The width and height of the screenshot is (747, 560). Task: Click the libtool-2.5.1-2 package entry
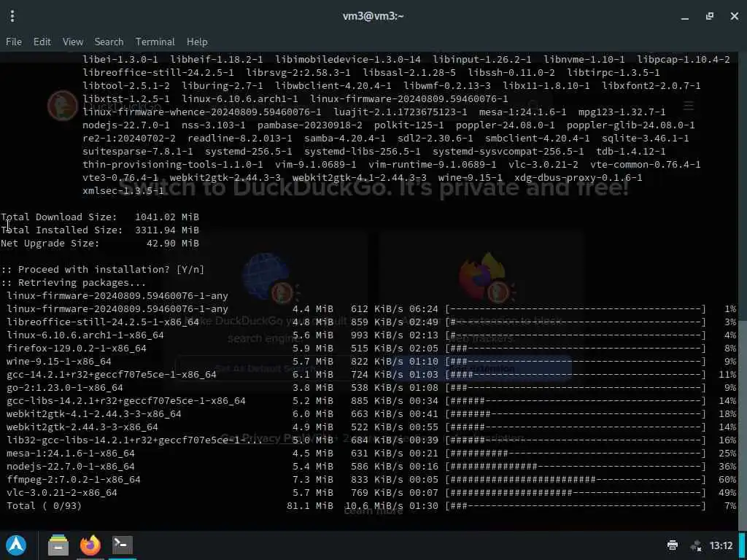[125, 86]
